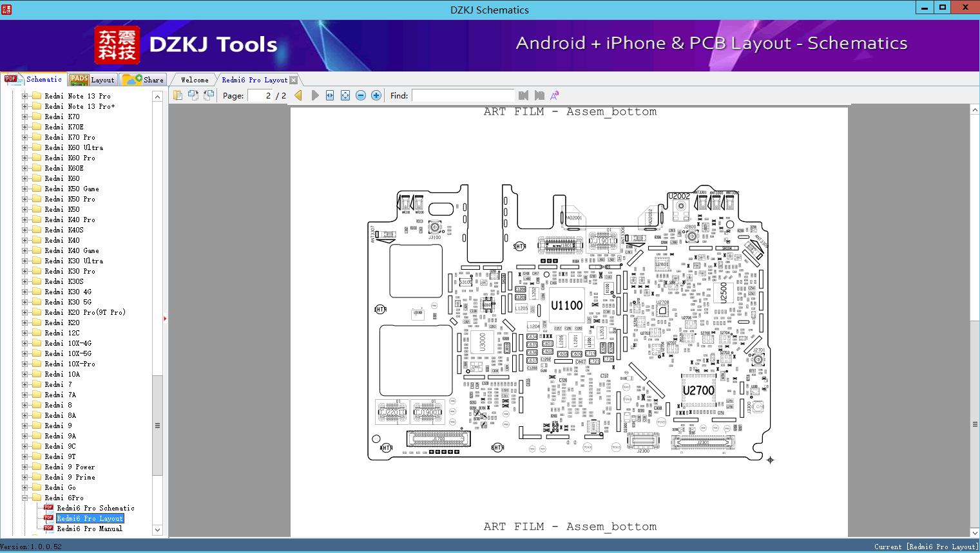This screenshot has width=980, height=553.
Task: Click the Find text field
Action: (463, 95)
